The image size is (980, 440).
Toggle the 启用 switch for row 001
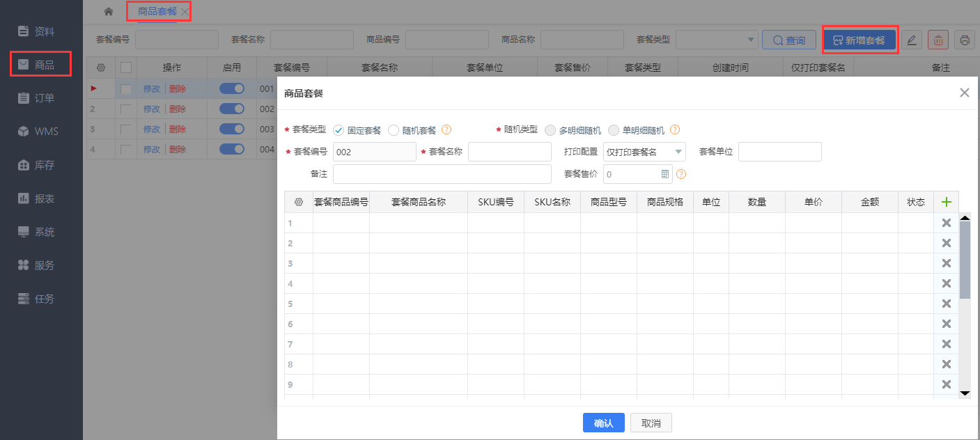(x=232, y=88)
